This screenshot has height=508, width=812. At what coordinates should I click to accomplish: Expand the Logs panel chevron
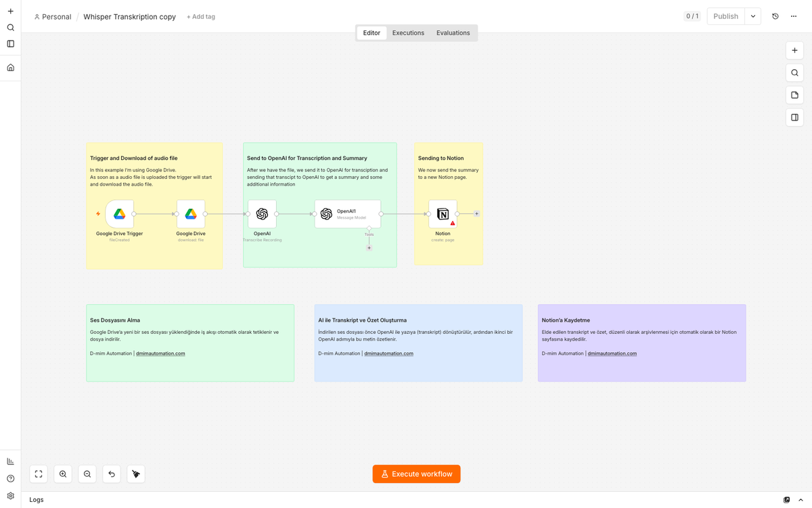click(801, 500)
